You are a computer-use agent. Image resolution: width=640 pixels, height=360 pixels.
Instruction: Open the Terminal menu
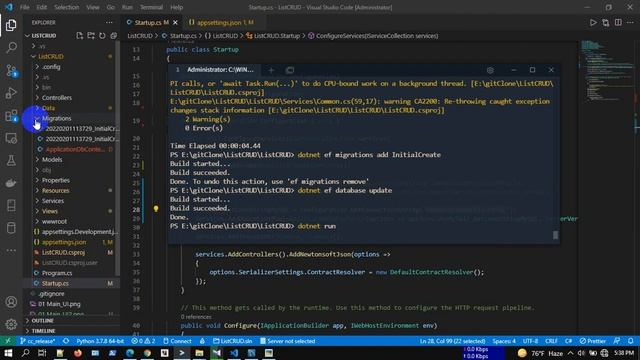point(151,7)
